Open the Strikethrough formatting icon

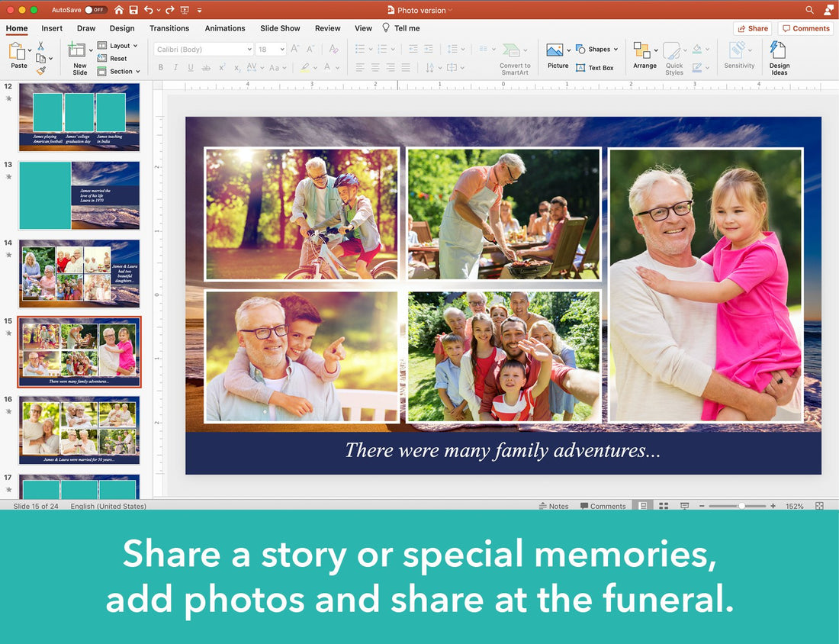[x=207, y=67]
